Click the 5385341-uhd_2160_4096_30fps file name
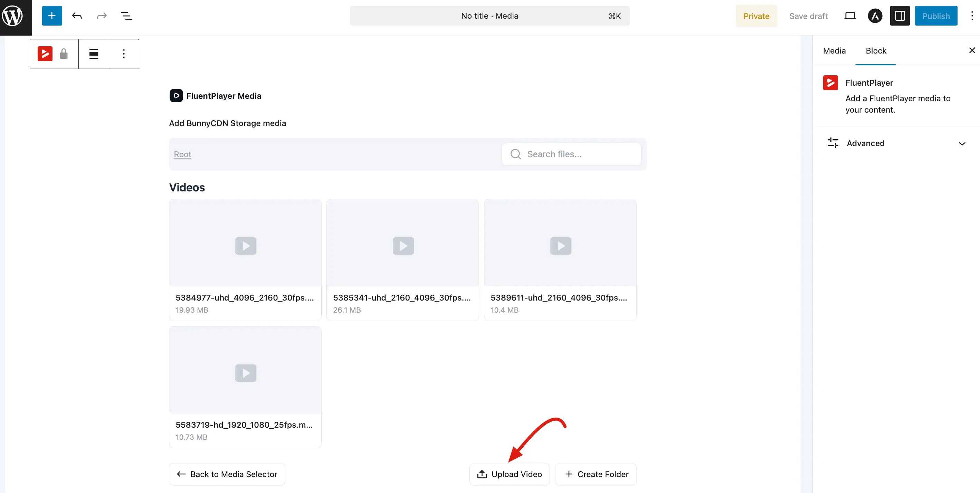The width and height of the screenshot is (980, 493). coord(402,297)
